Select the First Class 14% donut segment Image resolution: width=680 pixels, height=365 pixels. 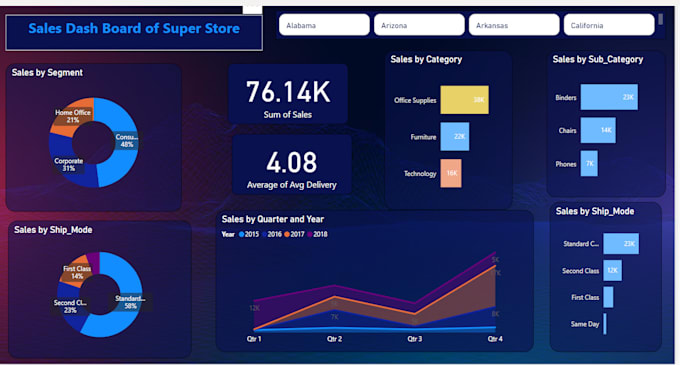pos(77,271)
